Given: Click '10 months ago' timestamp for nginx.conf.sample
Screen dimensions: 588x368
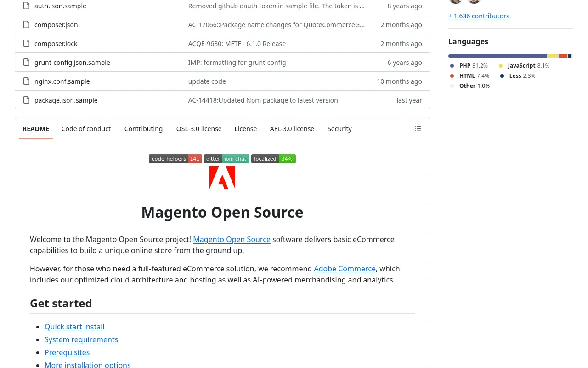Looking at the screenshot, I should tap(399, 81).
